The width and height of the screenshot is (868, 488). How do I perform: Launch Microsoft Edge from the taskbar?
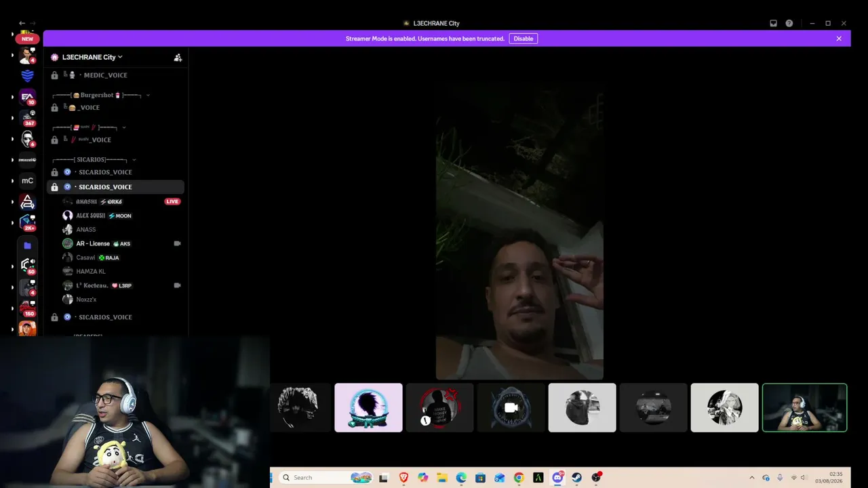461,478
